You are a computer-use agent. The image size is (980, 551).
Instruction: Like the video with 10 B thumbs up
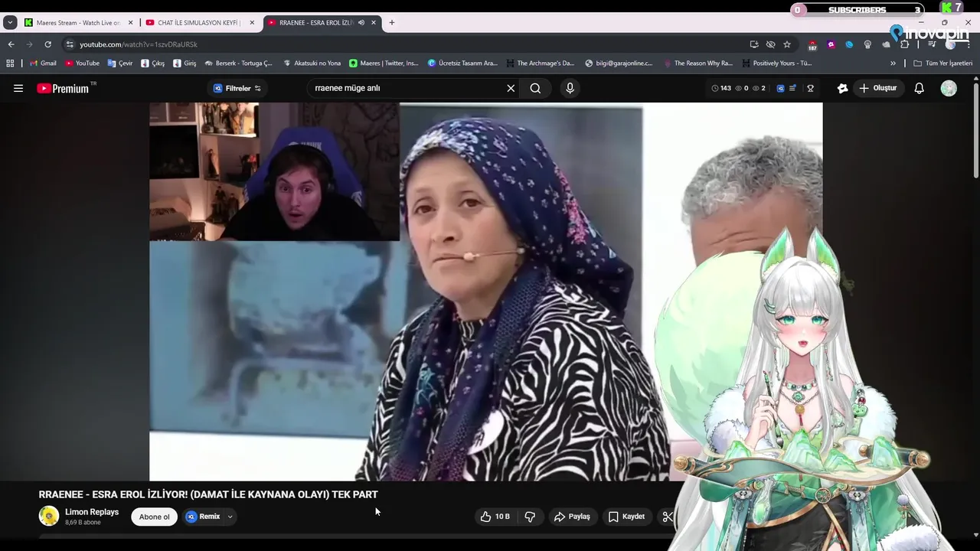(x=495, y=517)
